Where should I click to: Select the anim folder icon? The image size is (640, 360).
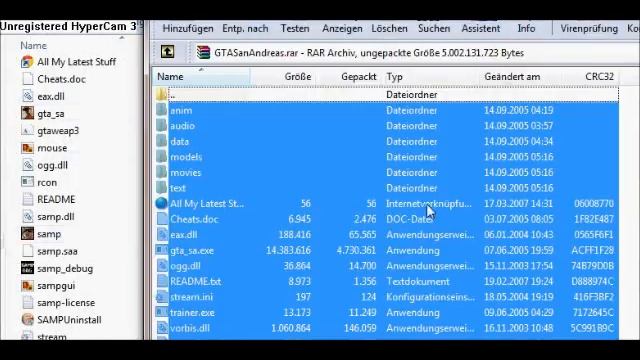pos(162,110)
